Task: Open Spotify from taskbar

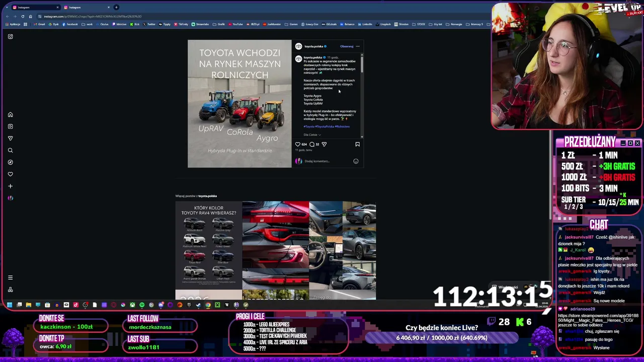Action: 142,305
